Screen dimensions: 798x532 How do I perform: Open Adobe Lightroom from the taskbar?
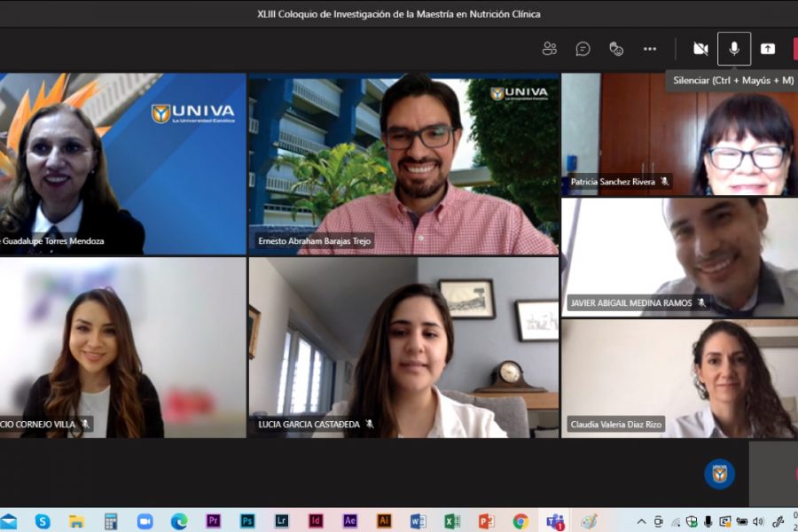[281, 520]
